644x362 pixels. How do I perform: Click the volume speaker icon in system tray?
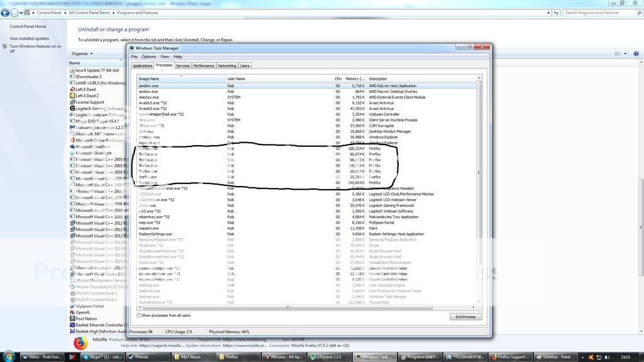tap(607, 357)
